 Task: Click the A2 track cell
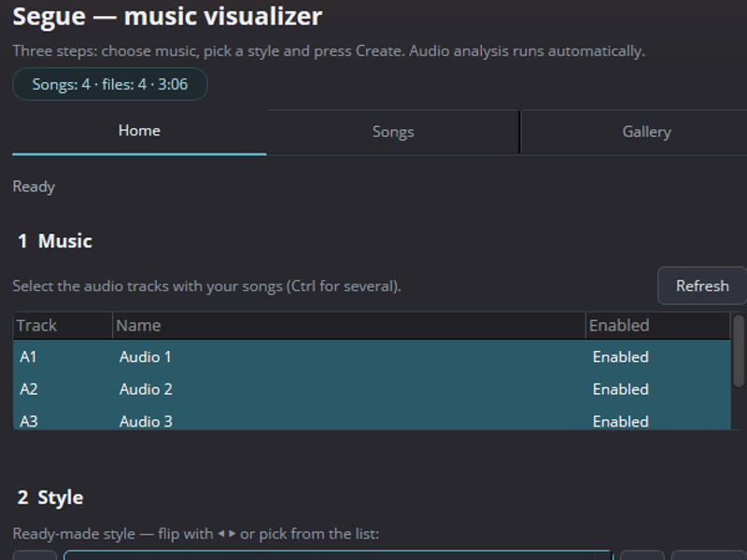click(x=29, y=389)
